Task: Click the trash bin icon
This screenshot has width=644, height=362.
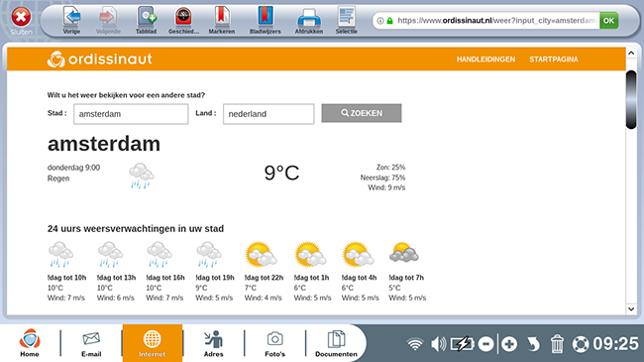Action: click(x=557, y=344)
